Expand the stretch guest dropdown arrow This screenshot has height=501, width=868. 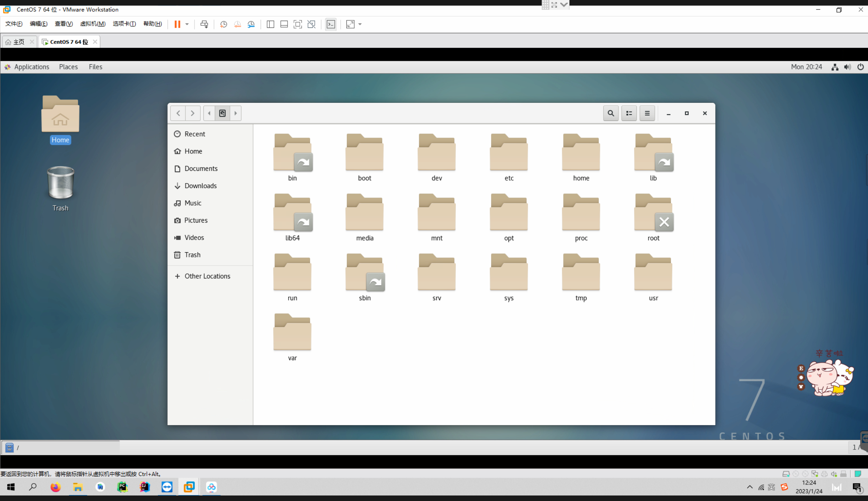click(360, 24)
